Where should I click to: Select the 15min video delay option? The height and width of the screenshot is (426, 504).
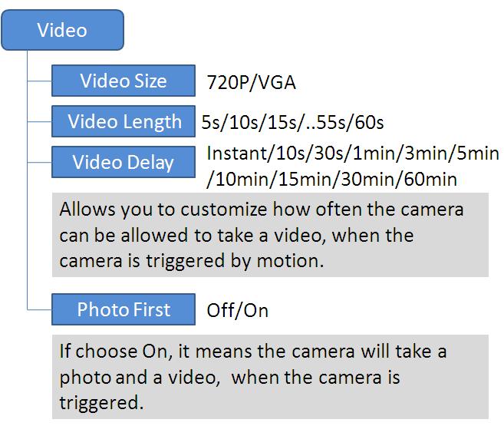tap(305, 180)
